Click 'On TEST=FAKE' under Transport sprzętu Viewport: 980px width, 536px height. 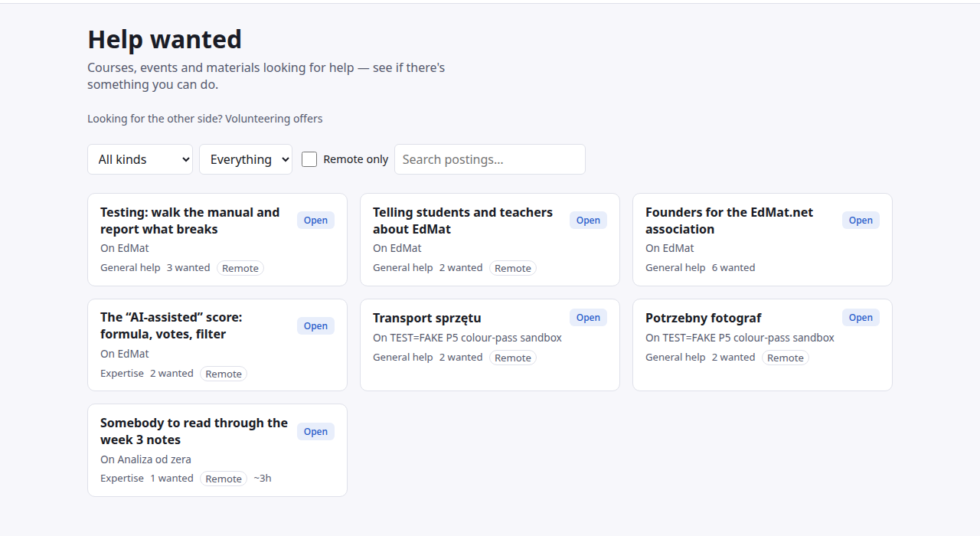tap(467, 338)
